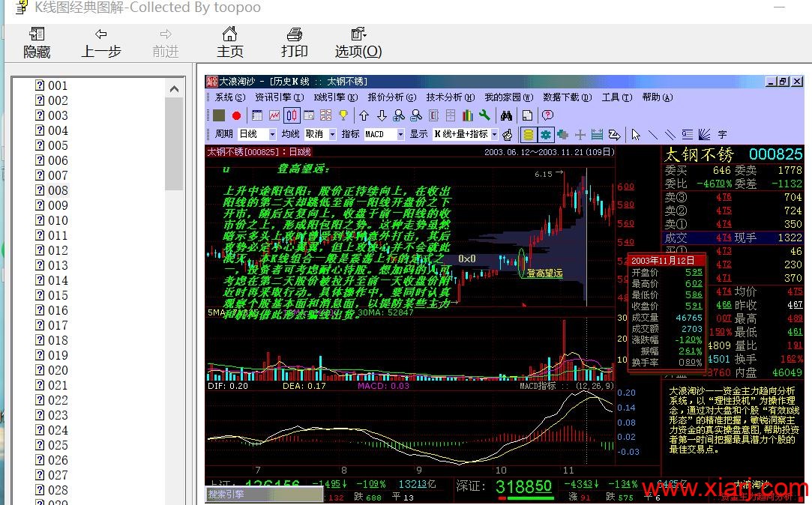Click the 隐藏 (Hide) toolbar button
812x505 pixels.
click(37, 43)
